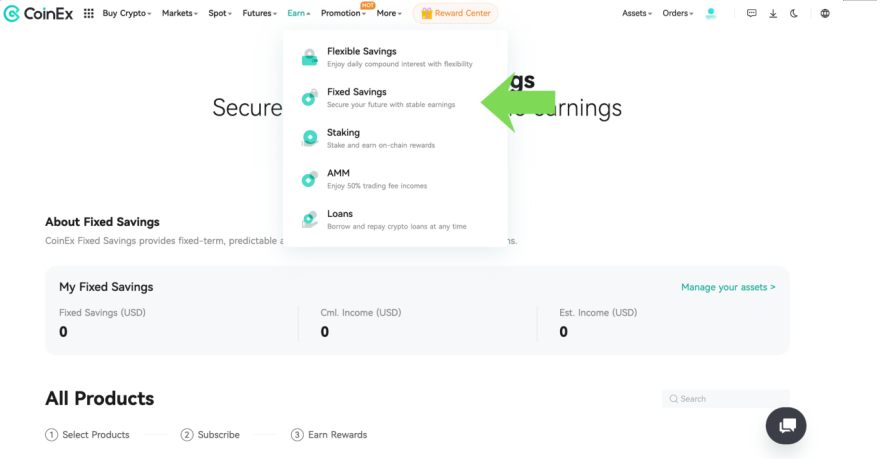
Task: Expand the Markets dropdown
Action: 180,14
